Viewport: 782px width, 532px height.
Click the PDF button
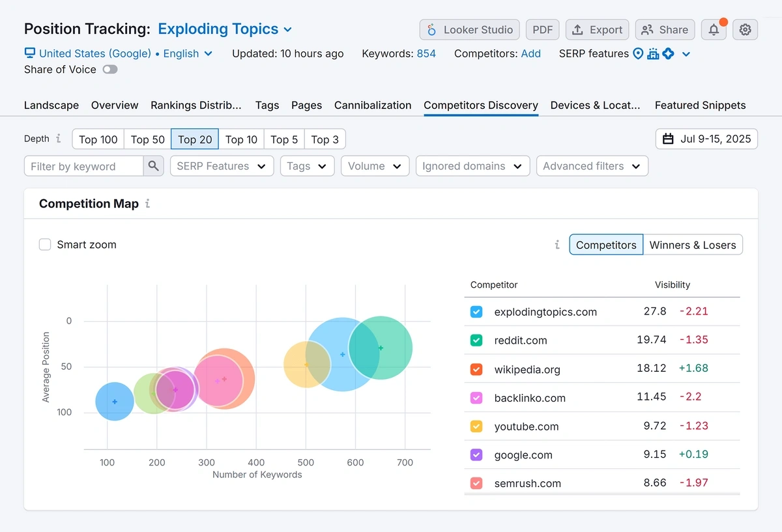point(542,30)
